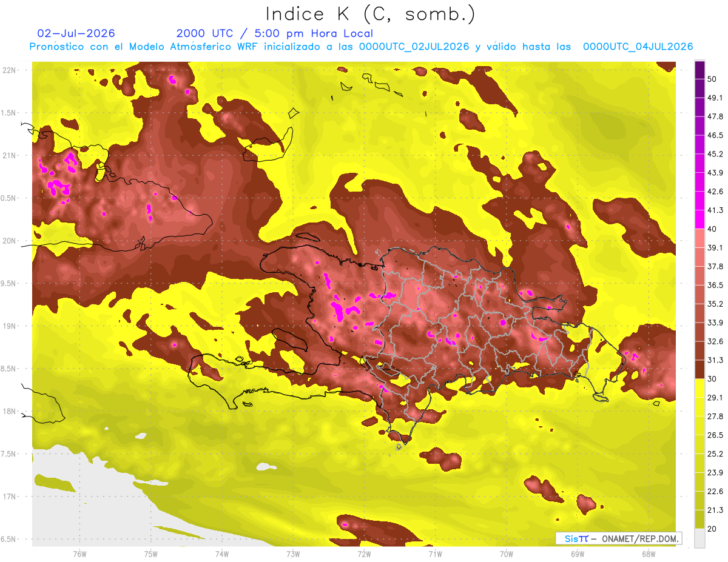
Task: Click the "19N" latitude label
Action: (10, 326)
